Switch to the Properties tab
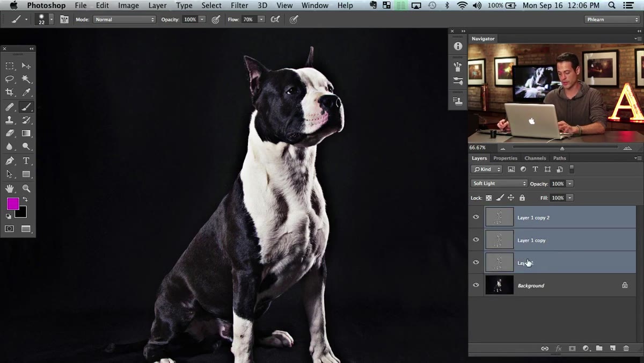This screenshot has width=644, height=363. (x=506, y=158)
